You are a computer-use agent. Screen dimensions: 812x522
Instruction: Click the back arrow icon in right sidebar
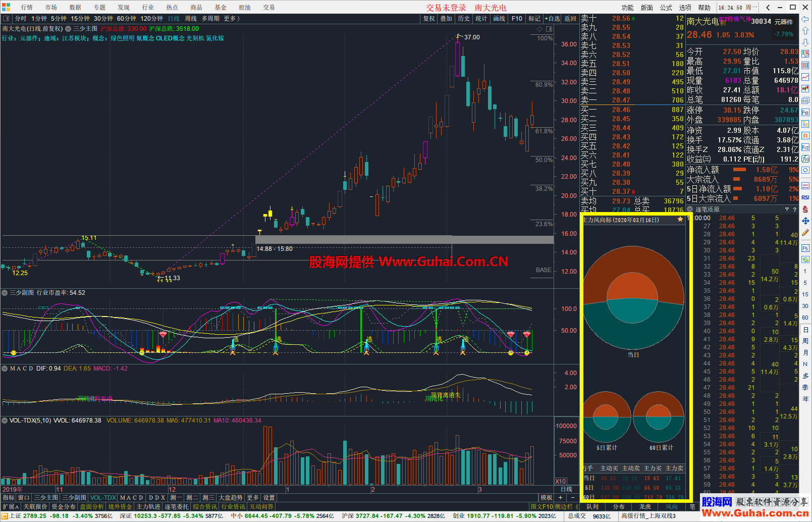point(805,19)
